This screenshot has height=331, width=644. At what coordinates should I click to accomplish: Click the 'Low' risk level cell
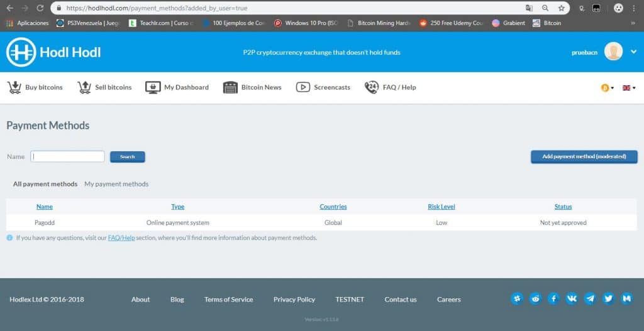click(441, 223)
